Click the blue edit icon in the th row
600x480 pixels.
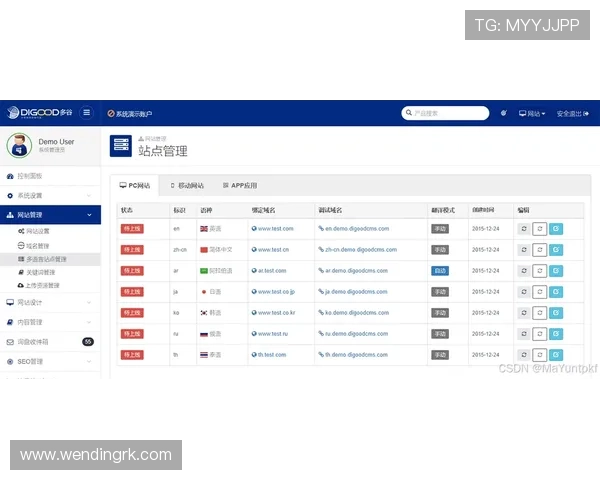pyautogui.click(x=556, y=354)
